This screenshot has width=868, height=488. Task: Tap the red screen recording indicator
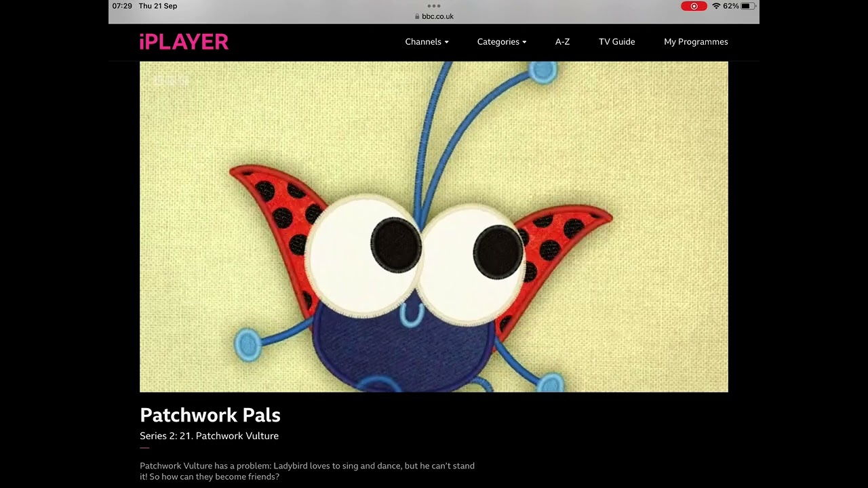coord(694,6)
